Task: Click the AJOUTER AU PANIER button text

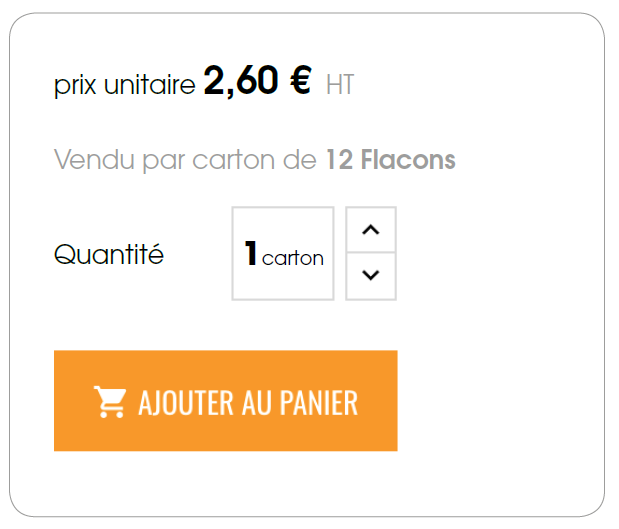Action: [248, 402]
